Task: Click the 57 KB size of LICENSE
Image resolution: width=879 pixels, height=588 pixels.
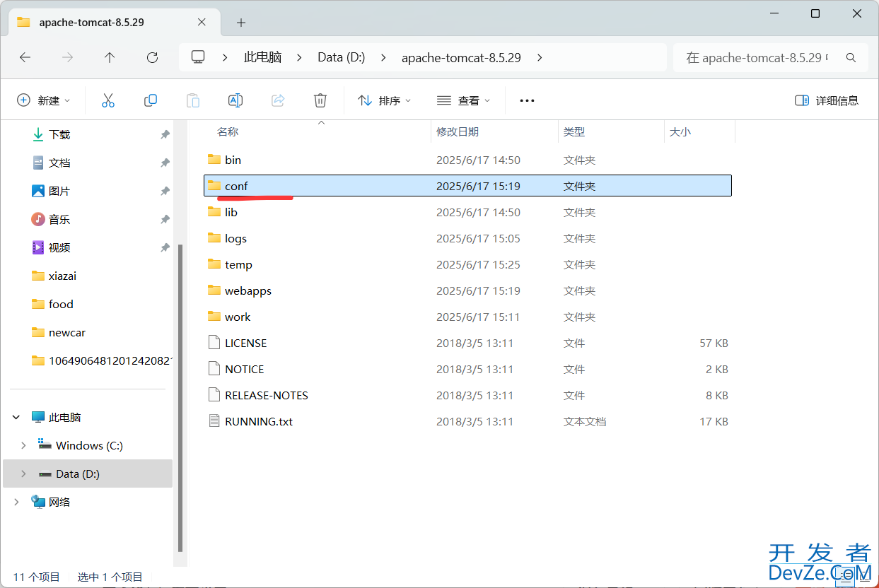Action: coord(714,343)
